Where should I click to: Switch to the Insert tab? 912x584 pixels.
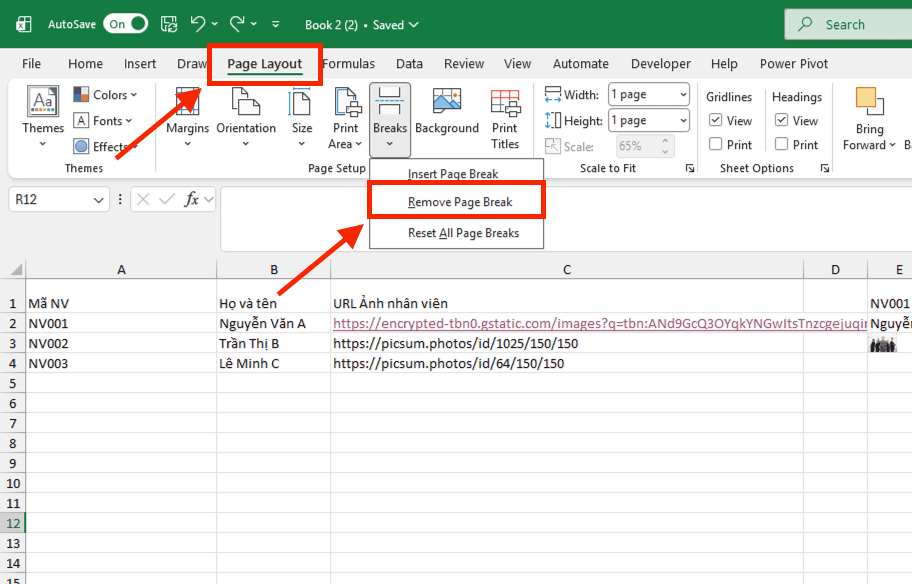coord(140,64)
